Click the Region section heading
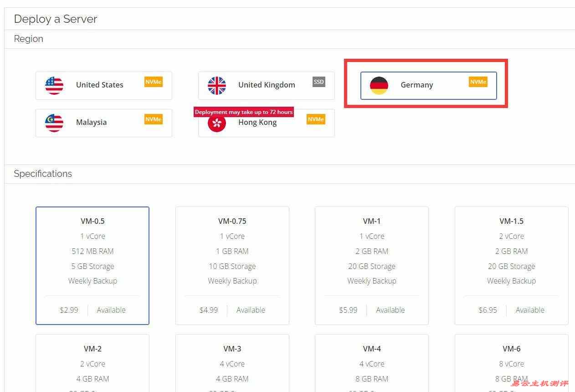This screenshot has height=392, width=575. 28,39
